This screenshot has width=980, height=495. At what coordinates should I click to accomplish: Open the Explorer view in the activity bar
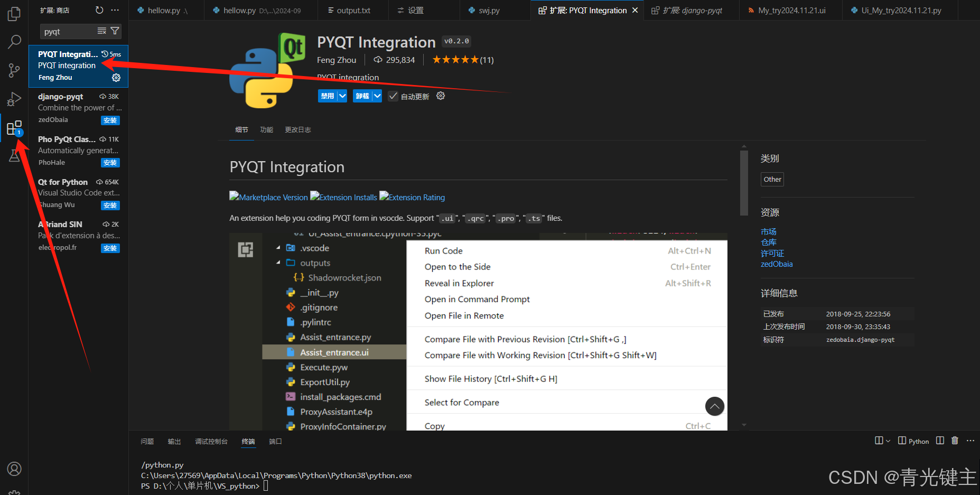(x=14, y=13)
